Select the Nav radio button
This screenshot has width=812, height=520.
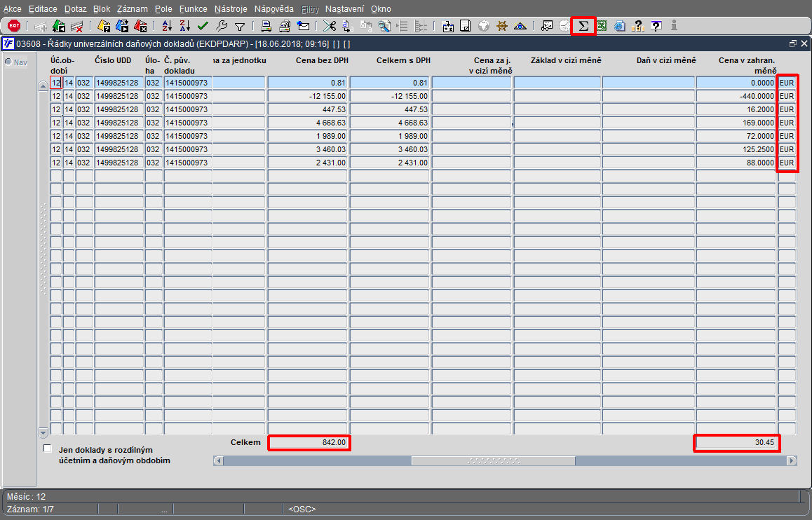tap(8, 62)
